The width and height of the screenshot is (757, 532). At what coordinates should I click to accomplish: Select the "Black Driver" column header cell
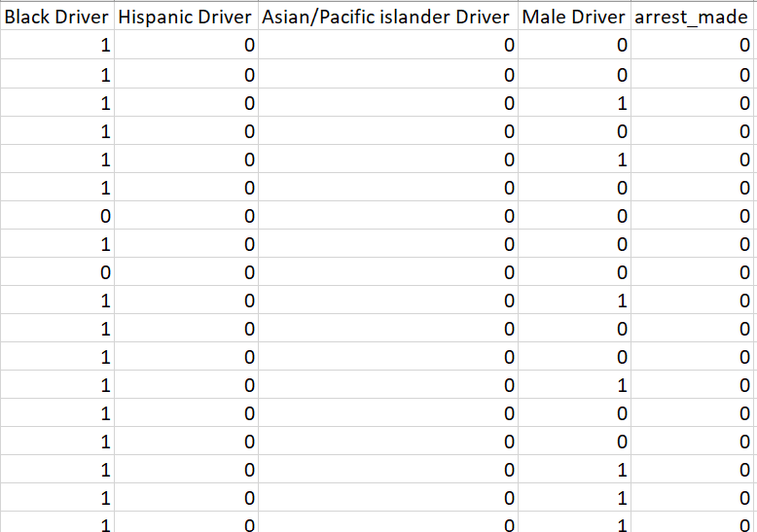tap(57, 17)
